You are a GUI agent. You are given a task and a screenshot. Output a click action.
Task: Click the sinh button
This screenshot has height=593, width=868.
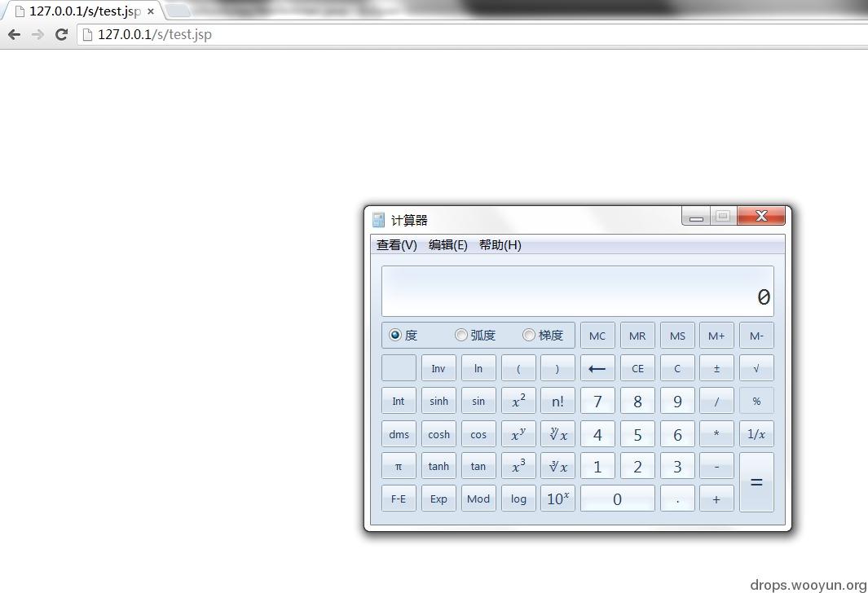[438, 401]
